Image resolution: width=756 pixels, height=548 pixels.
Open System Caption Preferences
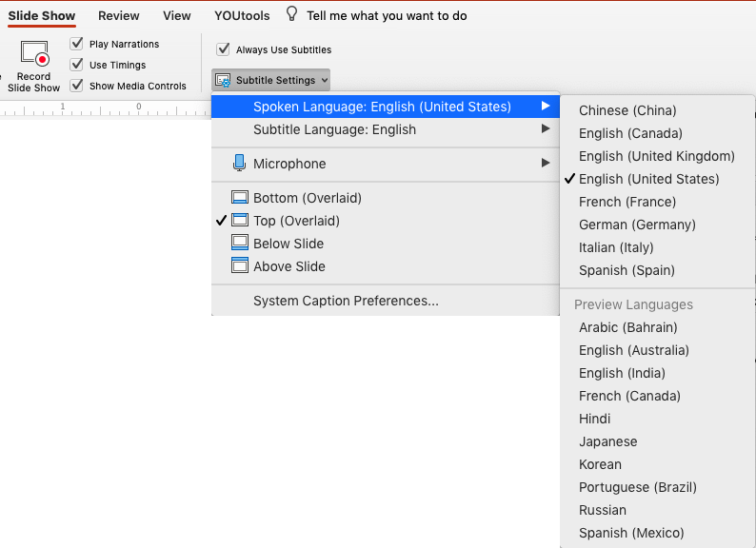(346, 301)
